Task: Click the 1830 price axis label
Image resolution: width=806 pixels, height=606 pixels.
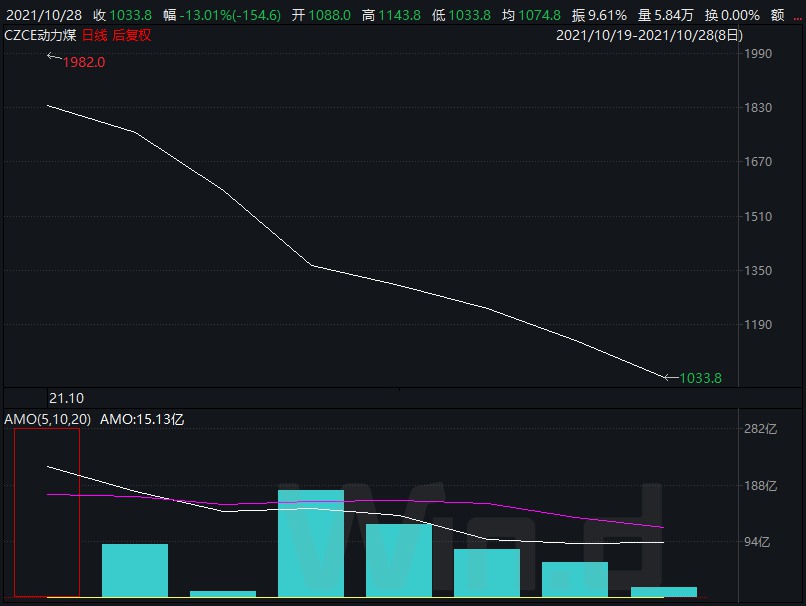Action: [758, 107]
